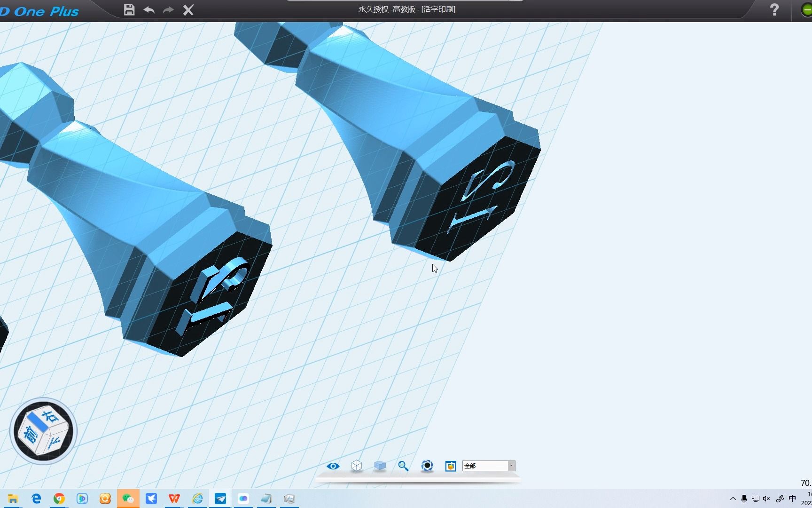Open the paper plane app on taskbar
Viewport: 812px width, 508px height.
tap(220, 499)
